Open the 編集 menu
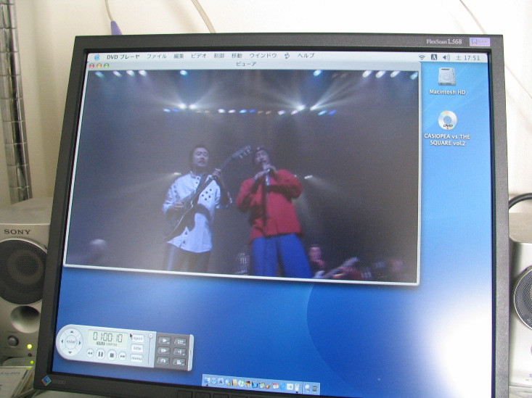 point(179,56)
